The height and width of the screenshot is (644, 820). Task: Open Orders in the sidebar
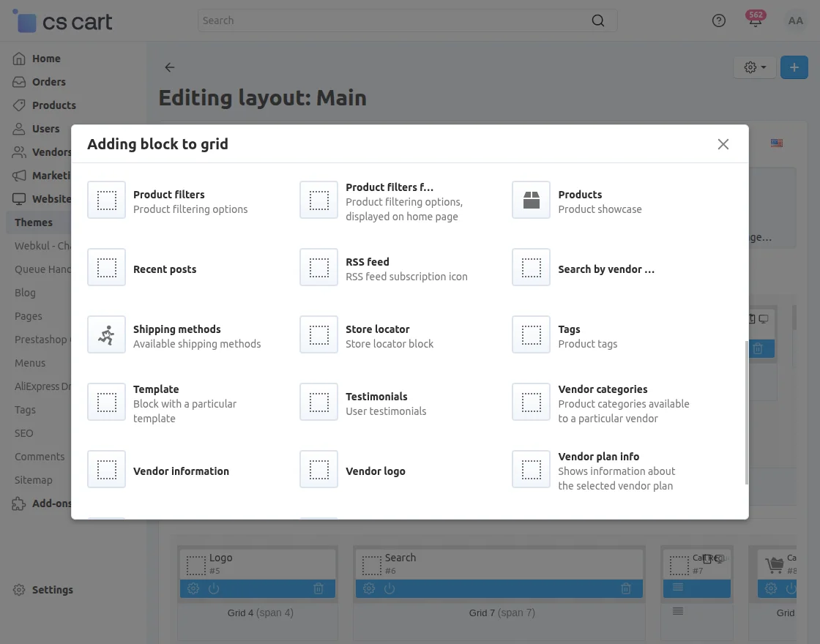[48, 82]
